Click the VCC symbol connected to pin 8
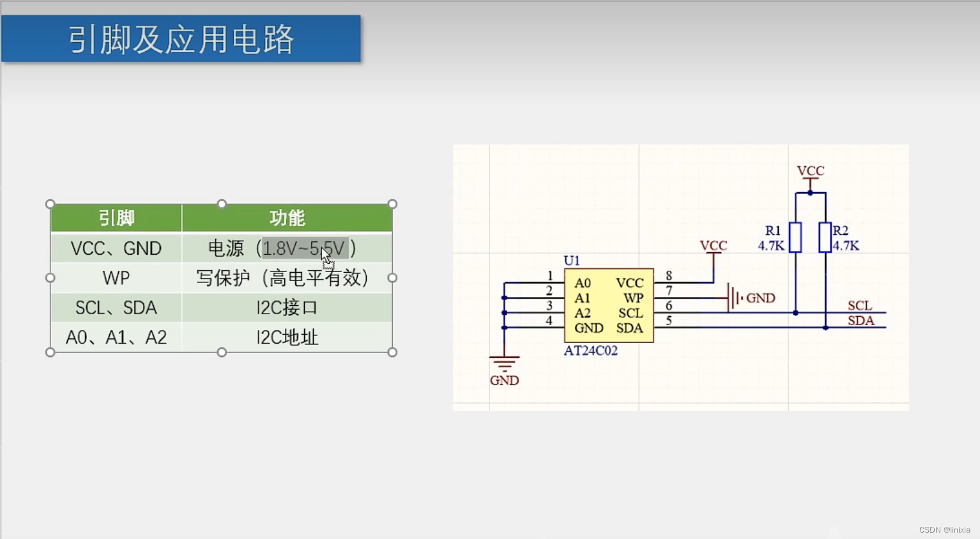The width and height of the screenshot is (980, 539). coord(713,245)
